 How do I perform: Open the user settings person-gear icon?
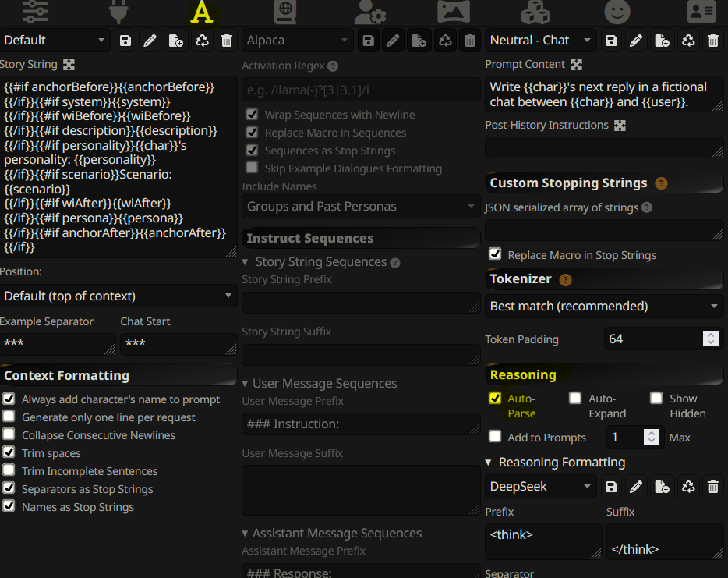tap(369, 11)
